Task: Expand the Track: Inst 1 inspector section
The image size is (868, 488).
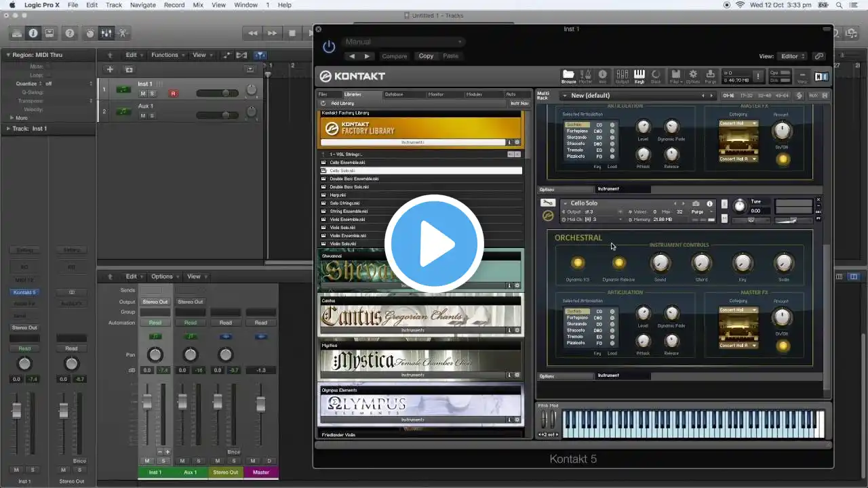Action: pyautogui.click(x=9, y=128)
